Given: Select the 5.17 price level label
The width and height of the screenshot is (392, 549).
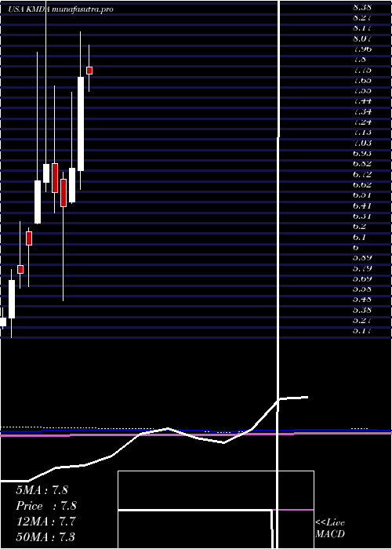Looking at the screenshot, I should point(362,330).
